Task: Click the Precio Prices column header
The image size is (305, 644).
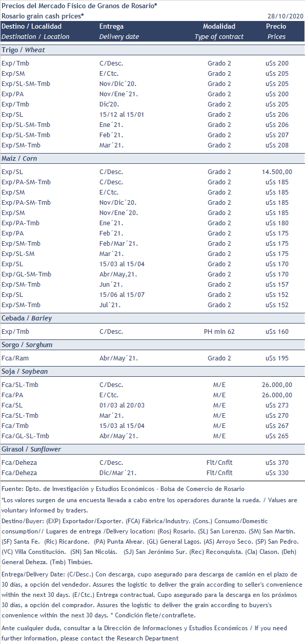Action: click(x=276, y=31)
